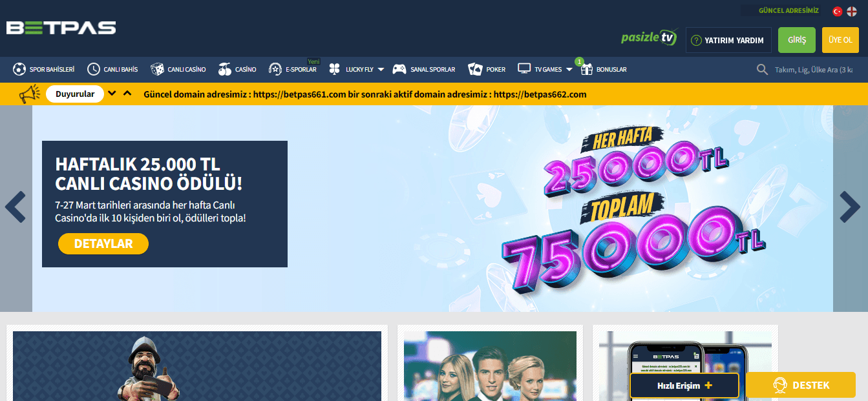Click the gift box Bonuslar icon

coord(586,68)
